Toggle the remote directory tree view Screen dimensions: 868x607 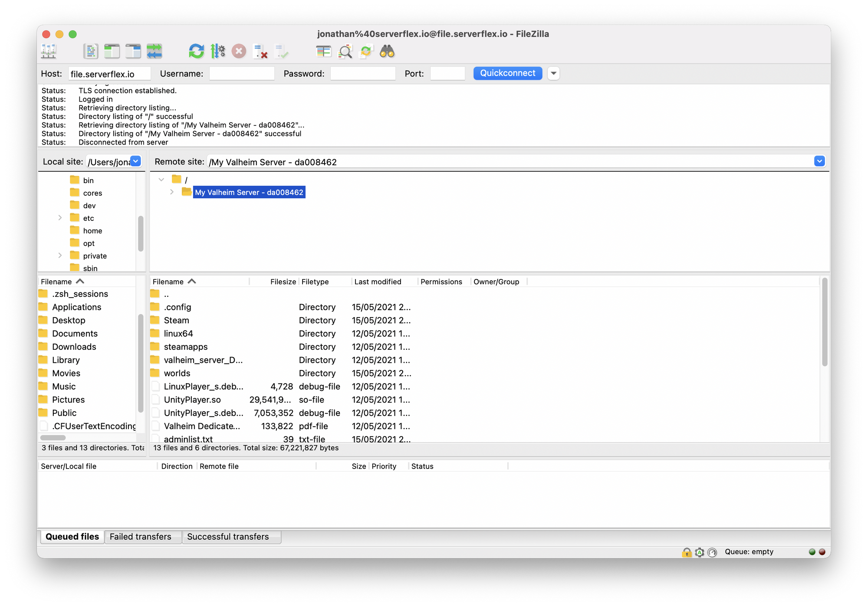click(x=133, y=51)
